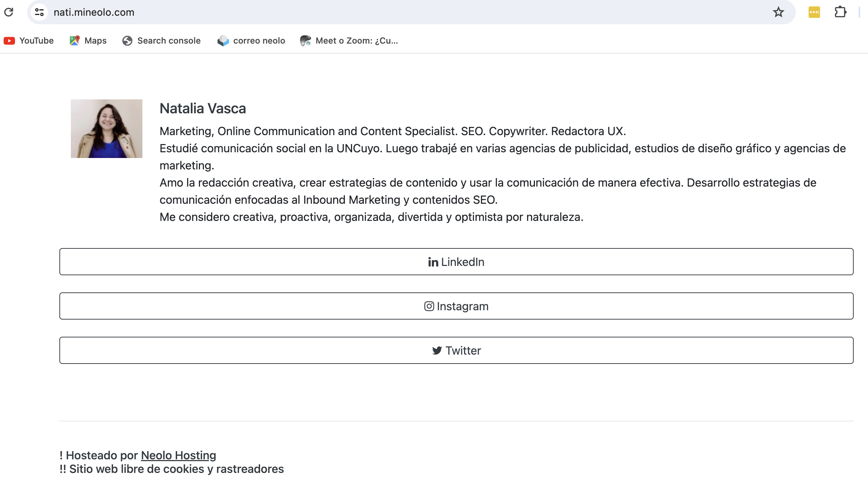The width and height of the screenshot is (868, 494).
Task: Bookmark this page with the star icon
Action: pos(779,12)
